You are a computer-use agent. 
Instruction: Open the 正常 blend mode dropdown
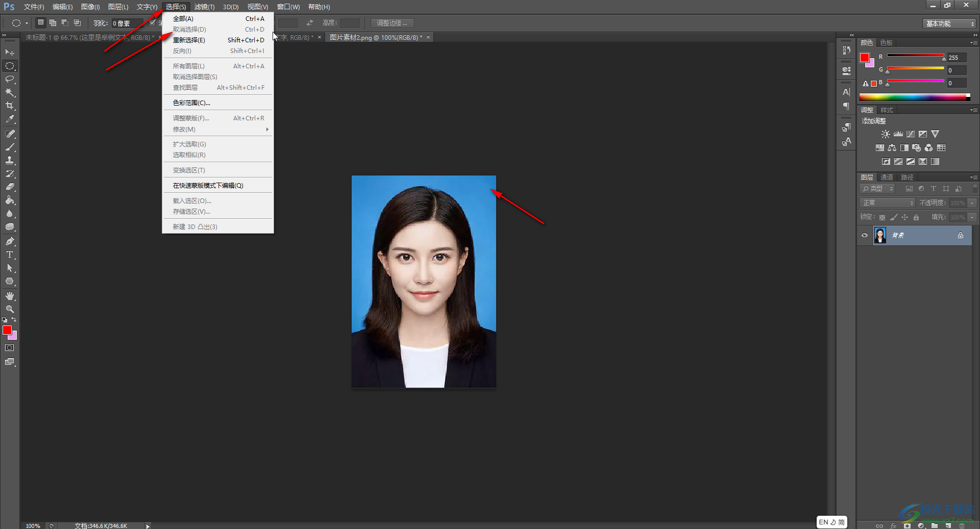[888, 203]
